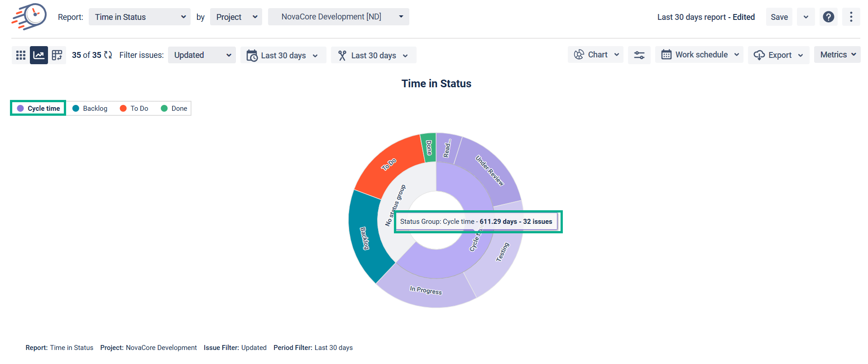Open the pivot table view icon
Viewport: 868px width, 364px height.
[x=57, y=55]
